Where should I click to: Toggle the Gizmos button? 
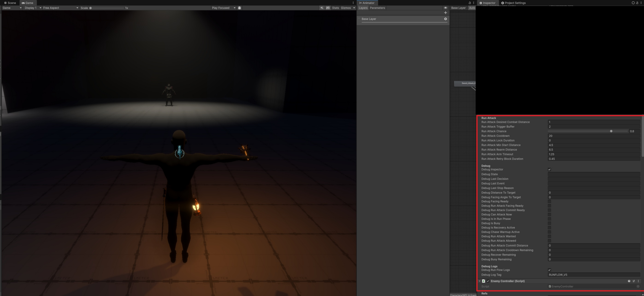tap(346, 8)
